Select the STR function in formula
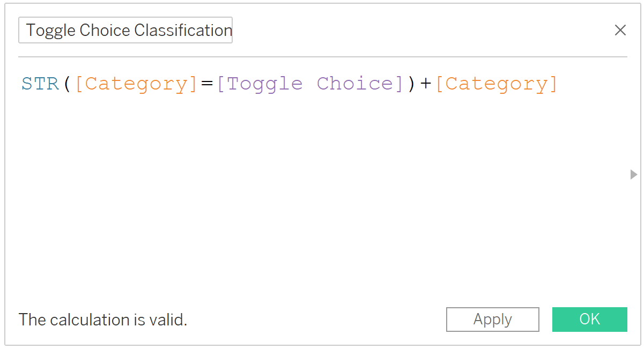 click(x=40, y=84)
